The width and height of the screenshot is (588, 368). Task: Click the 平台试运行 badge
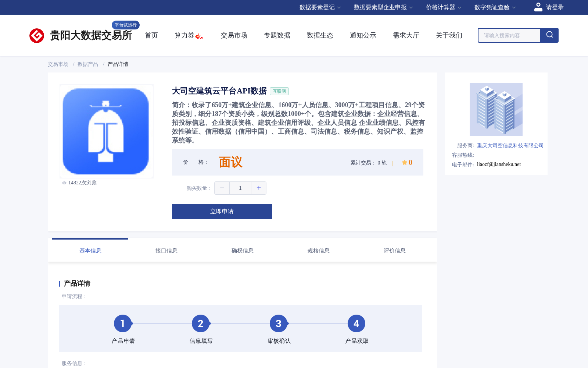tap(126, 25)
